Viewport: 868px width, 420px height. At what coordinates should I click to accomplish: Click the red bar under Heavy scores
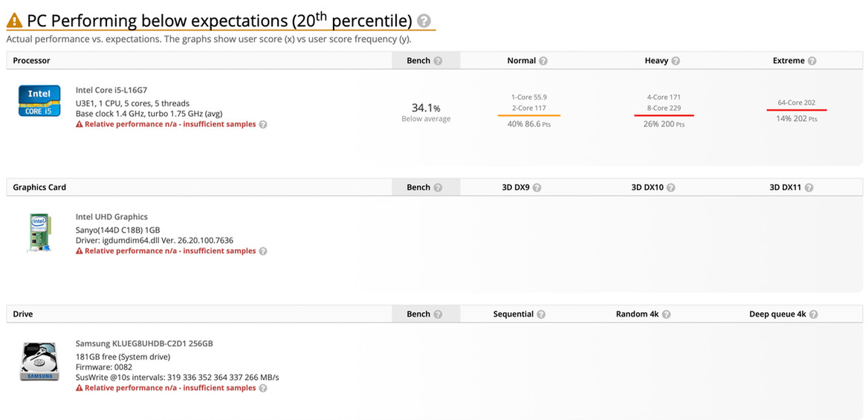click(x=664, y=115)
